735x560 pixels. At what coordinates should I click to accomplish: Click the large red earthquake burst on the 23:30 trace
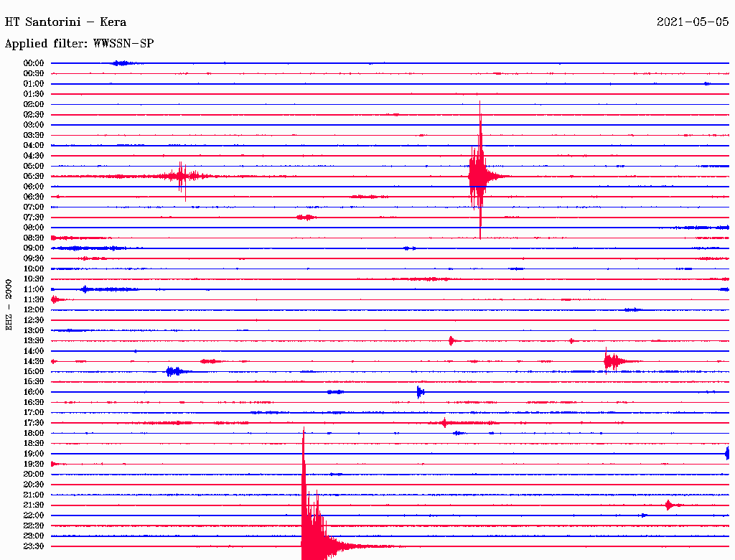(x=314, y=539)
